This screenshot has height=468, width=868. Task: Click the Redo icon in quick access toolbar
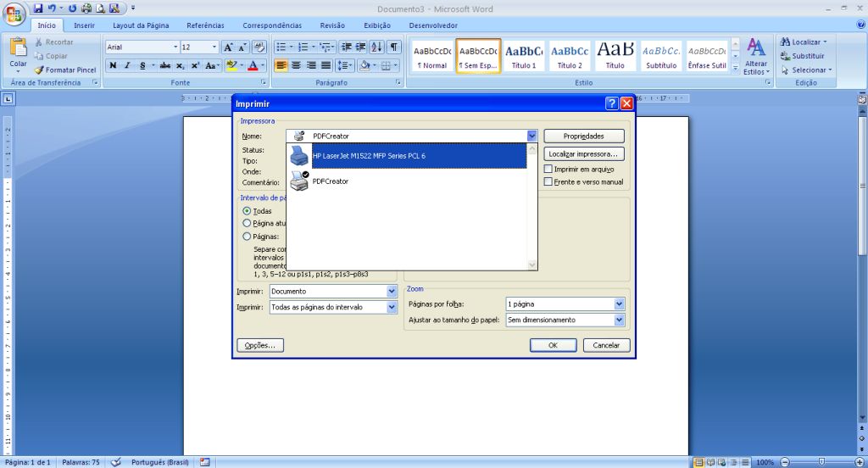[73, 8]
